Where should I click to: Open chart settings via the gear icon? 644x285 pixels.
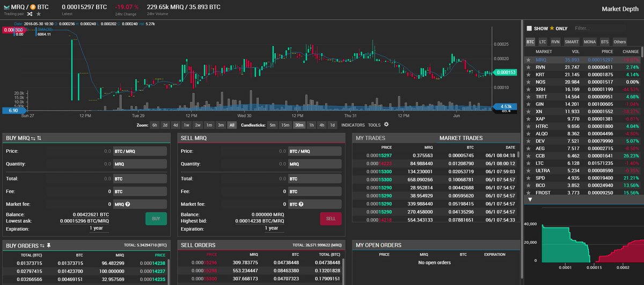pos(386,125)
